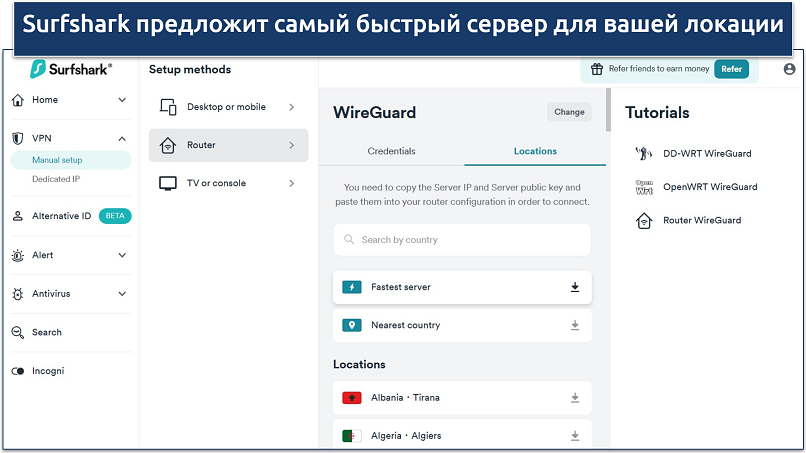Expand the Home menu chevron

point(122,100)
